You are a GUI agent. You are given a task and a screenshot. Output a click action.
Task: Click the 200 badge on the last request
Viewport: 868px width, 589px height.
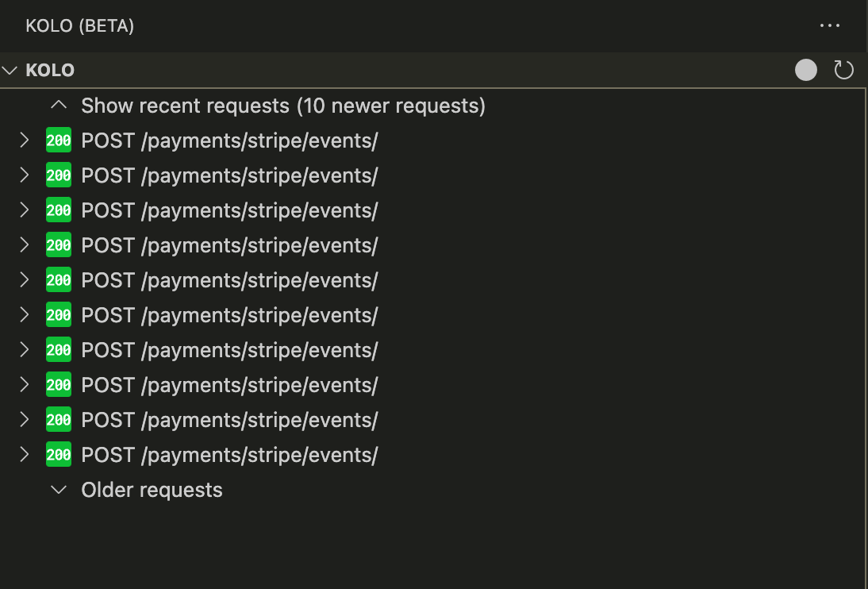59,455
